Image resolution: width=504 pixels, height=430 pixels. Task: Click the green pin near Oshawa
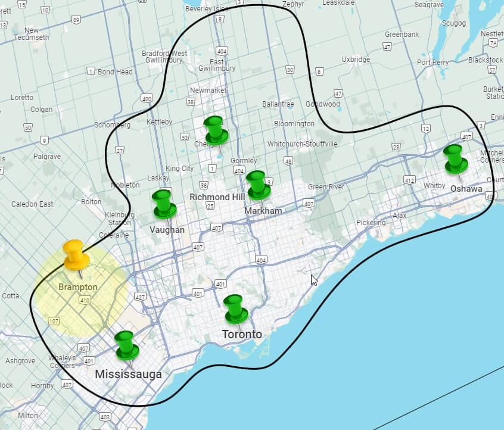(455, 158)
